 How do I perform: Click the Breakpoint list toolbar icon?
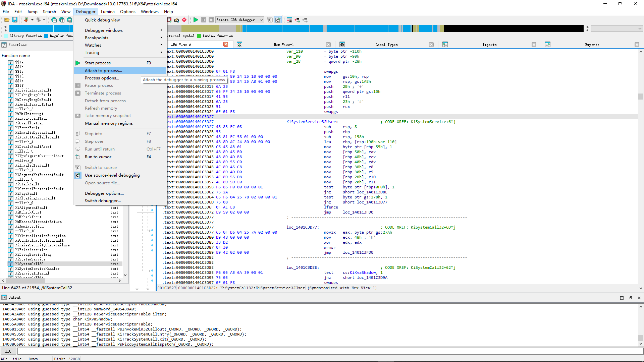coord(289,20)
